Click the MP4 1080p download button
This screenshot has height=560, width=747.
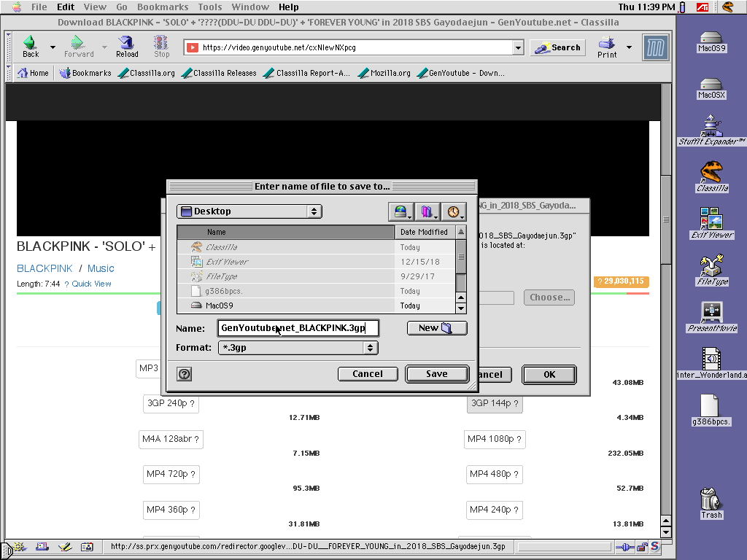494,438
